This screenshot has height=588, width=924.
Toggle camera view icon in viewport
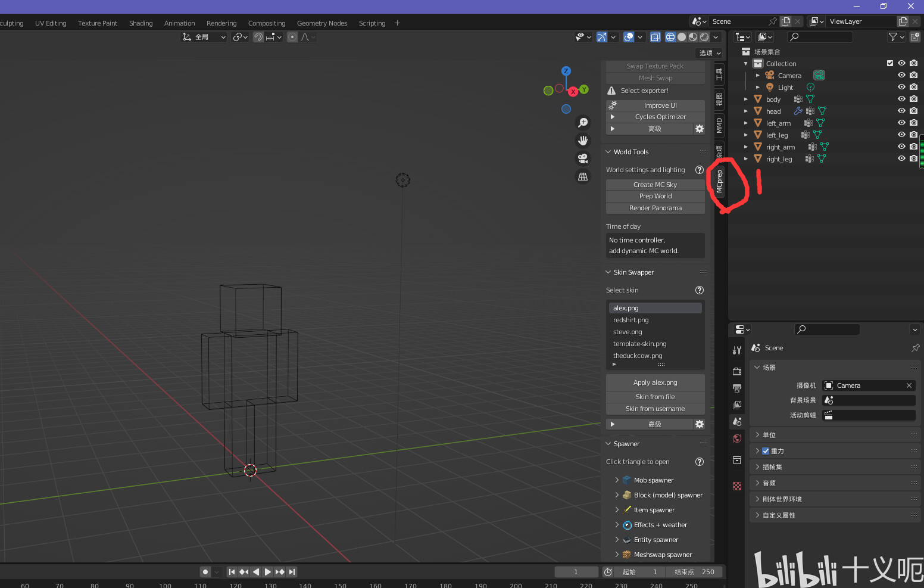pyautogui.click(x=583, y=158)
